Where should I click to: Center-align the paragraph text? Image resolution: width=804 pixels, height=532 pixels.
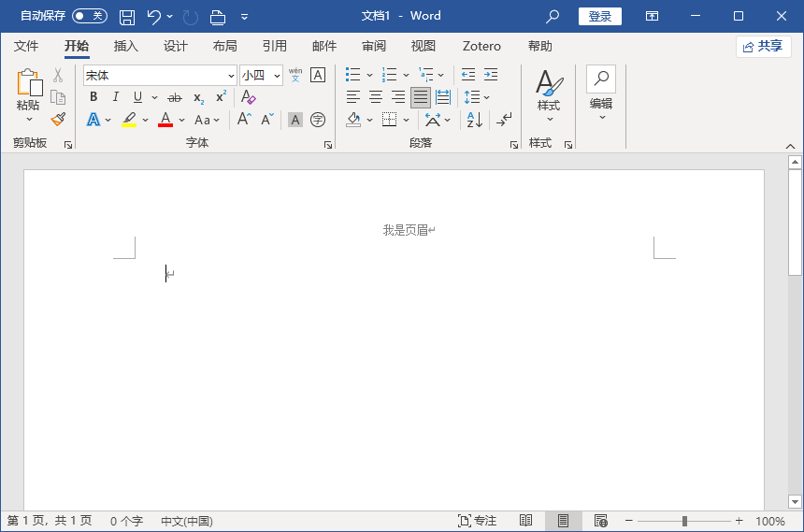[376, 97]
